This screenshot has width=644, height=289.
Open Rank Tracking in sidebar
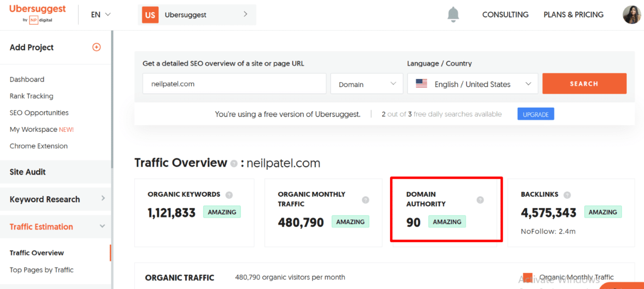(x=31, y=96)
